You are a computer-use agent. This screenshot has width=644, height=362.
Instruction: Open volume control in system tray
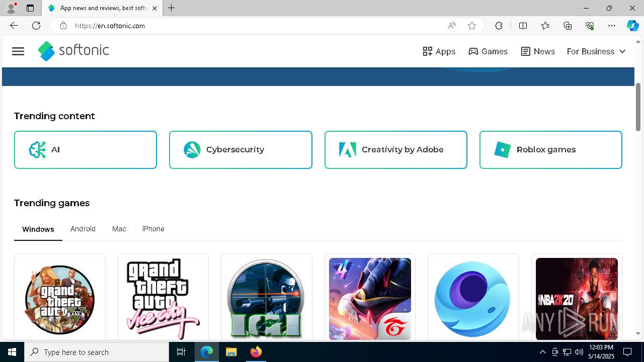pos(579,352)
